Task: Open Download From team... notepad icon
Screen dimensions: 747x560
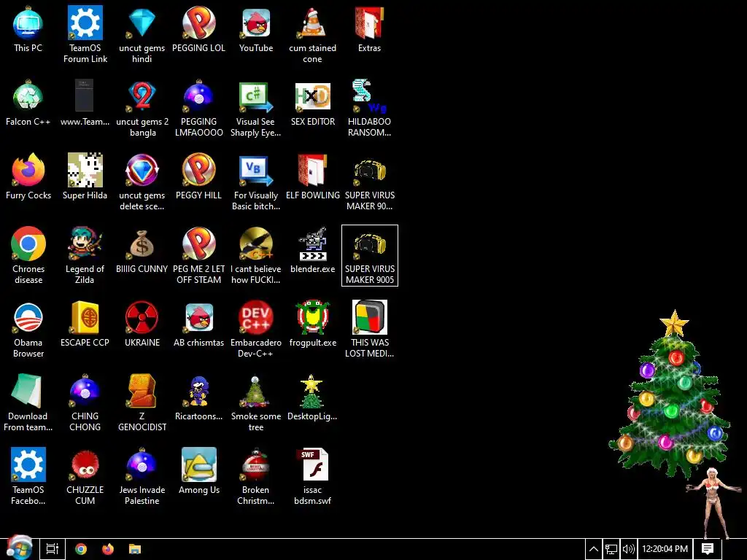Action: [28, 402]
